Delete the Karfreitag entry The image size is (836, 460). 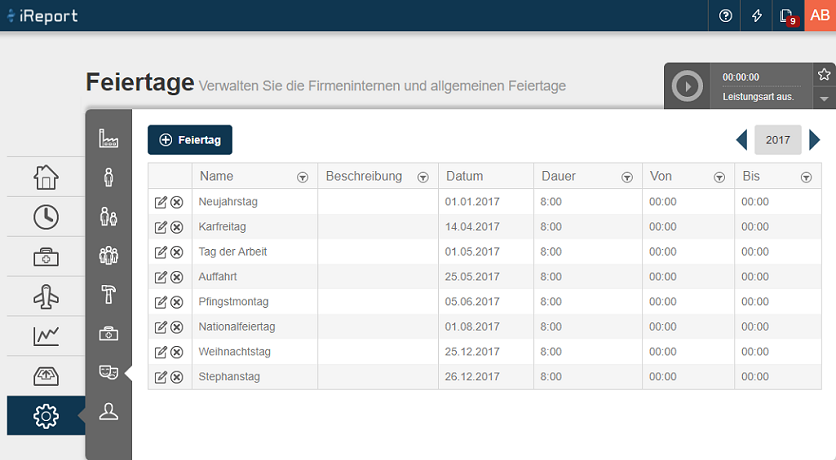[177, 227]
